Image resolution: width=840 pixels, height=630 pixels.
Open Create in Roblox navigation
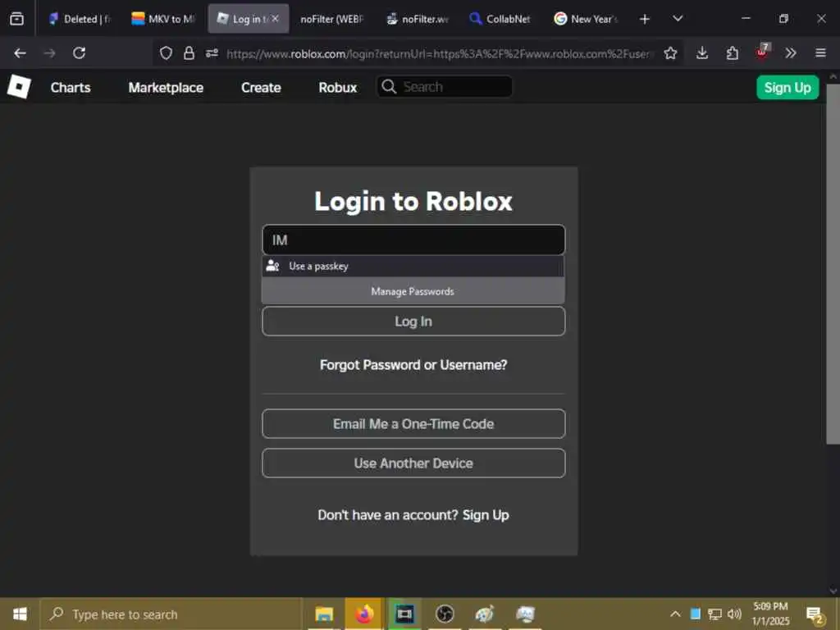point(261,87)
